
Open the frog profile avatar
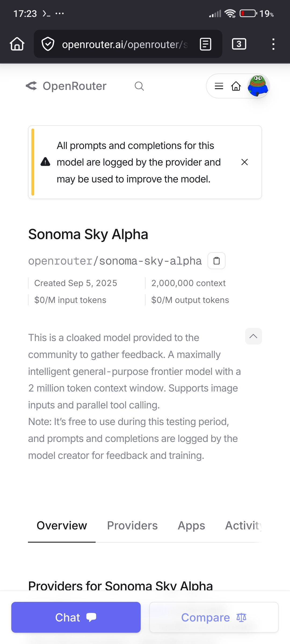coord(258,86)
